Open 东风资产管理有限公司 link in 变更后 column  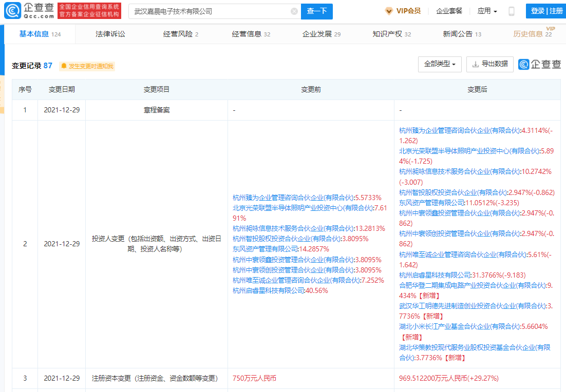click(x=432, y=203)
